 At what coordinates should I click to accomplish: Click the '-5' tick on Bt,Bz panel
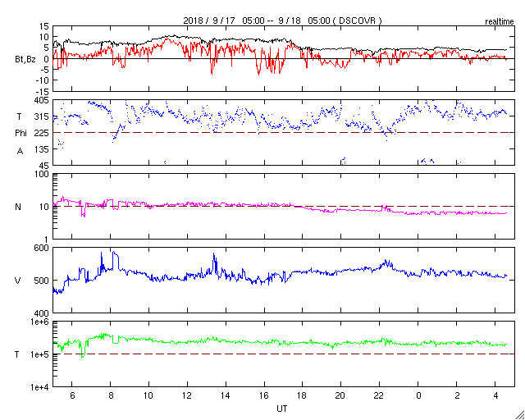click(x=45, y=70)
